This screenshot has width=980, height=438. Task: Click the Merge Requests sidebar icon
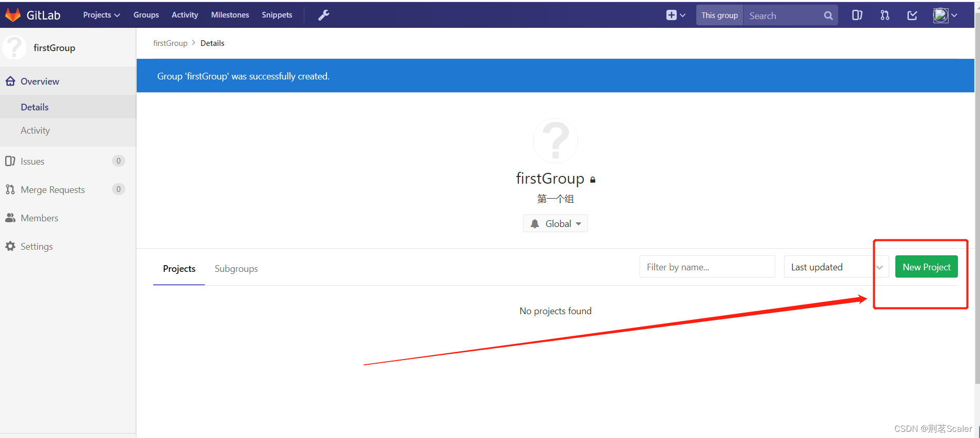coord(10,189)
